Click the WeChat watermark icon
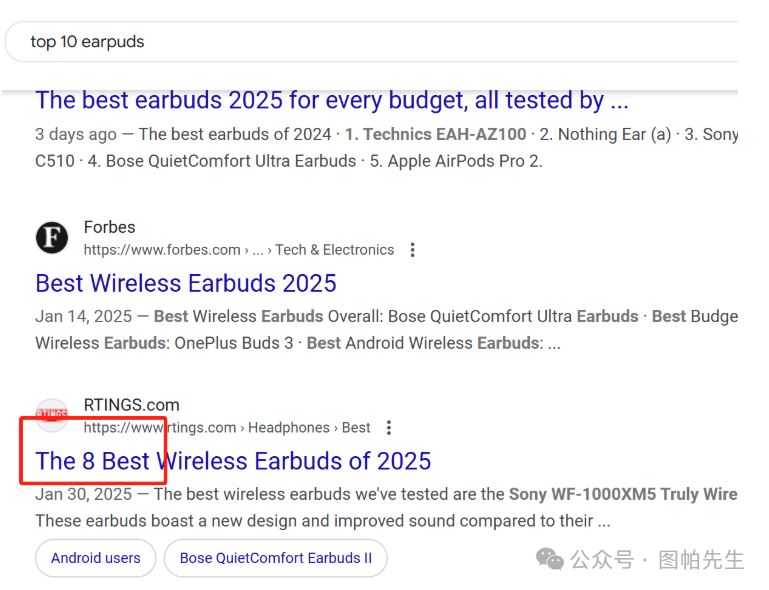Screen dimensions: 769x590 [x=550, y=560]
